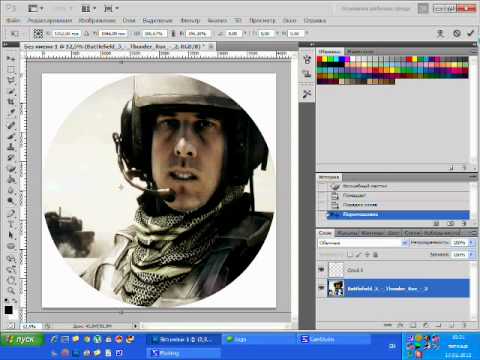Pick the red swatch in top row

(319, 59)
